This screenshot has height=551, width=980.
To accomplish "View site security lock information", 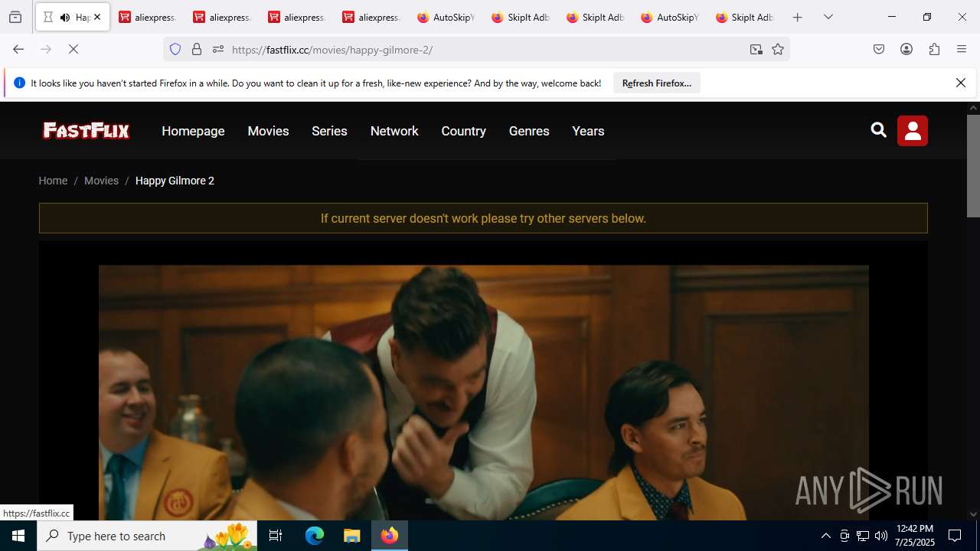I will (x=197, y=49).
